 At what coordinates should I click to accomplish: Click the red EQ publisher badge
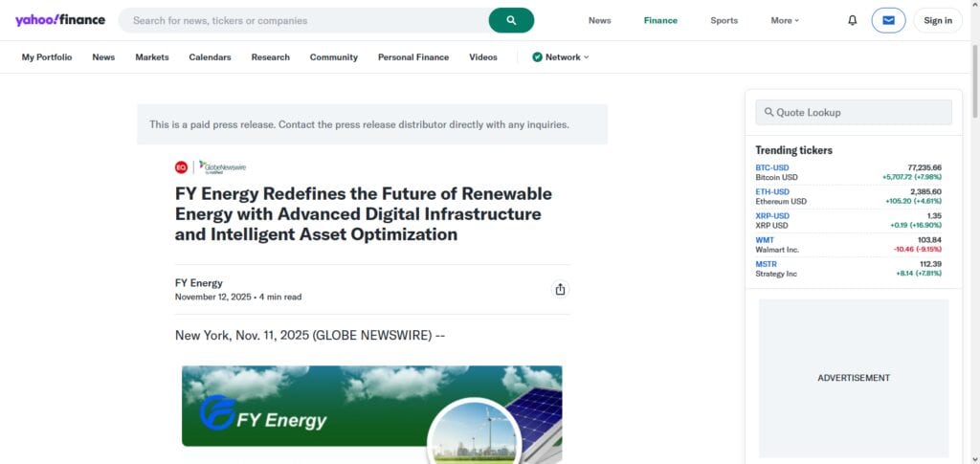(x=181, y=166)
